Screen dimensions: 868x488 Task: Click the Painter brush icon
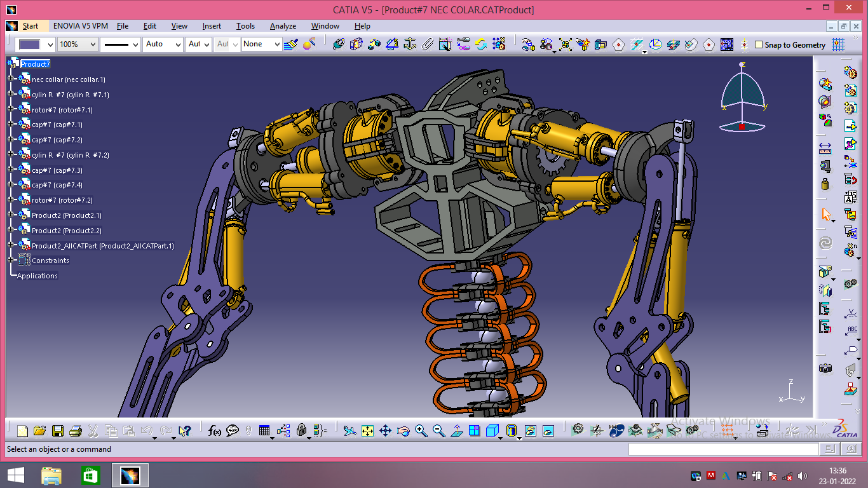[291, 44]
